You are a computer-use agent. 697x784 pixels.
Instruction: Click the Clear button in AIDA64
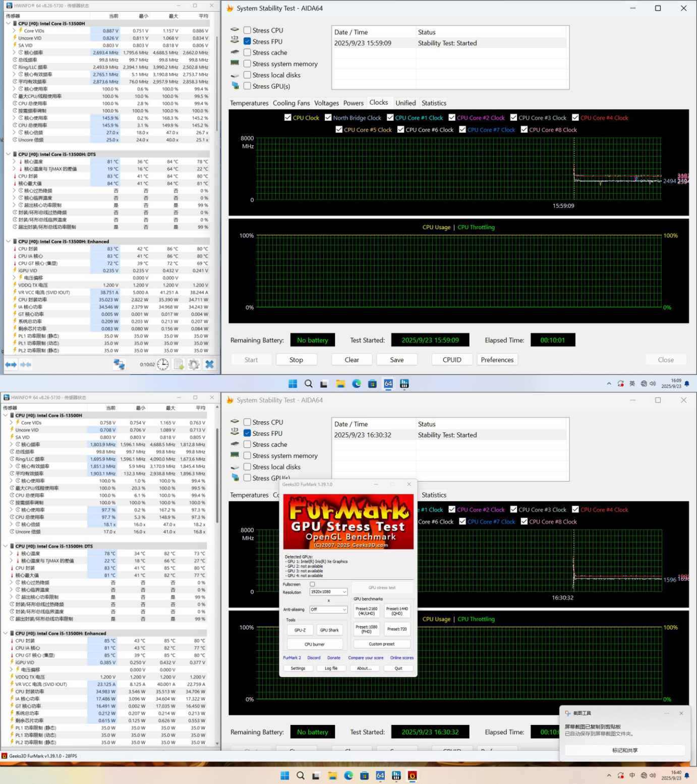(352, 360)
